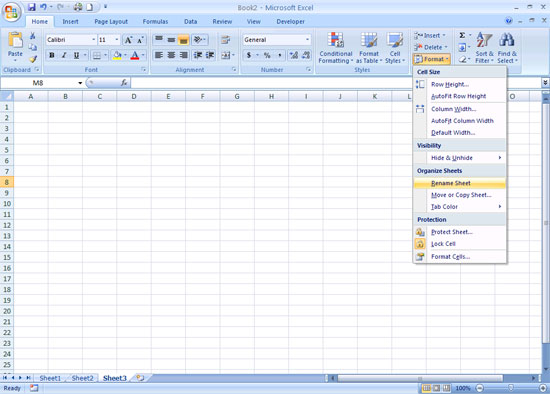Viewport: 550px width, 394px height.
Task: Click the Save icon in quick access toolbar
Action: click(x=32, y=7)
